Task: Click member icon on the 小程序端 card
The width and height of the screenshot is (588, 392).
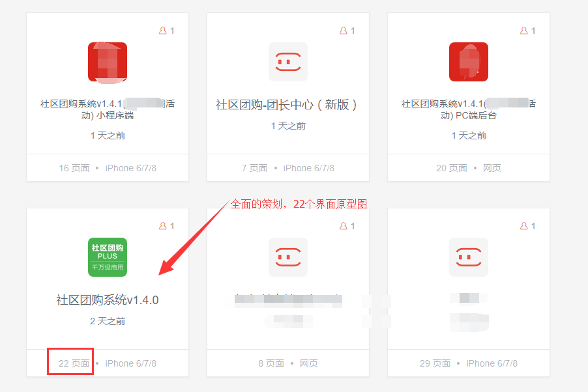Action: tap(163, 31)
